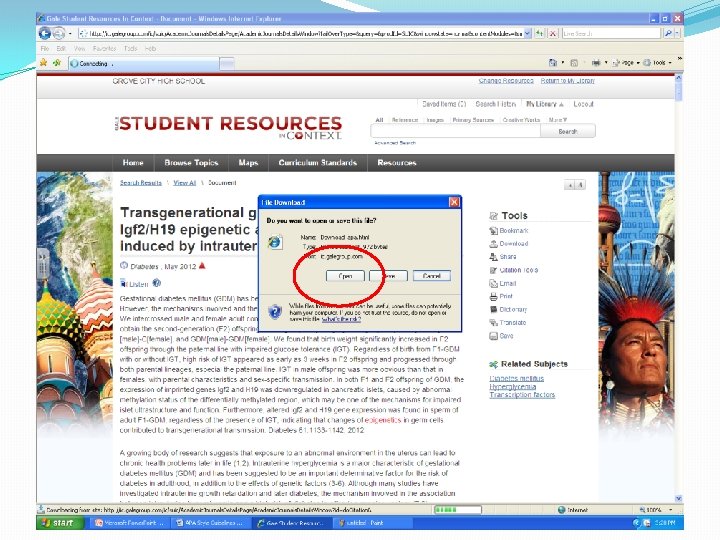Image resolution: width=720 pixels, height=540 pixels.
Task: Click Open in File Download dialog
Action: (345, 276)
